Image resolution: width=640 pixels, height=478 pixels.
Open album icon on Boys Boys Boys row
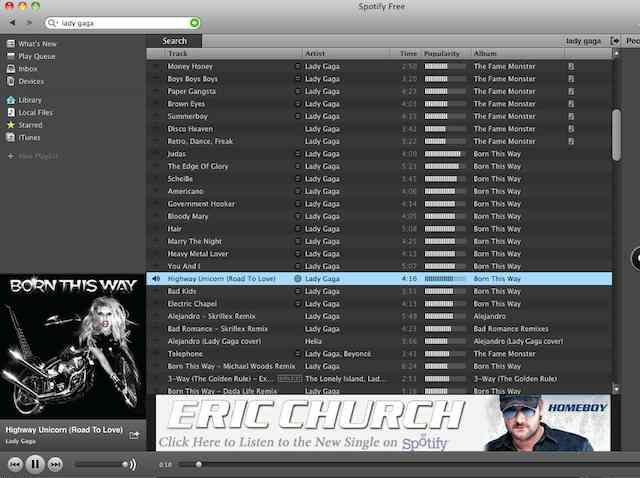click(x=571, y=79)
